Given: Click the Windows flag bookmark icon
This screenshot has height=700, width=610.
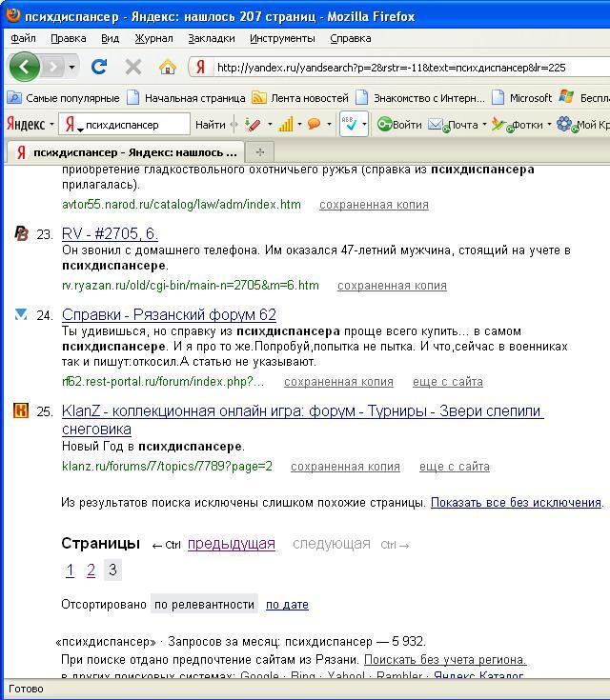Looking at the screenshot, I should coord(566,97).
